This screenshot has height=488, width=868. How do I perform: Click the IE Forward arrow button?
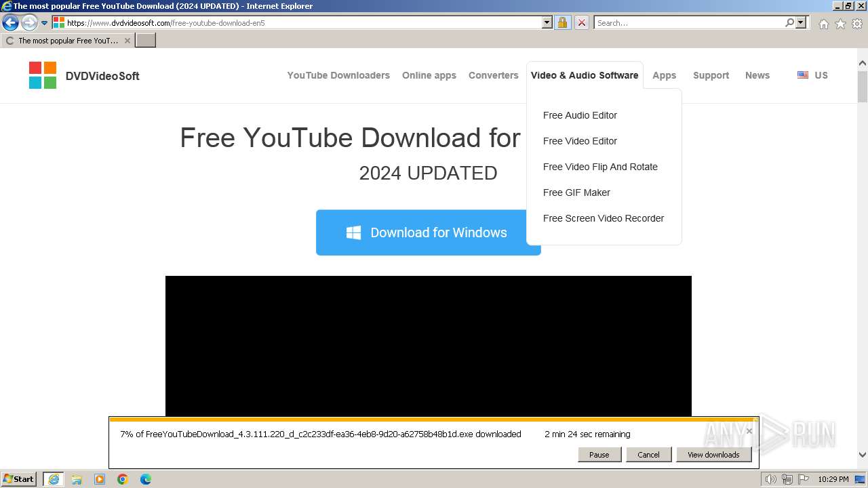point(29,22)
